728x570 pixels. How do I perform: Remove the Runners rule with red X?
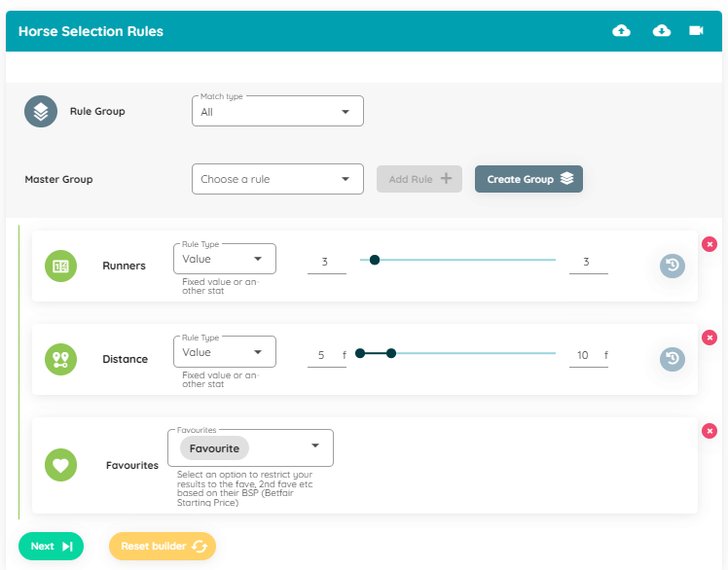click(710, 243)
